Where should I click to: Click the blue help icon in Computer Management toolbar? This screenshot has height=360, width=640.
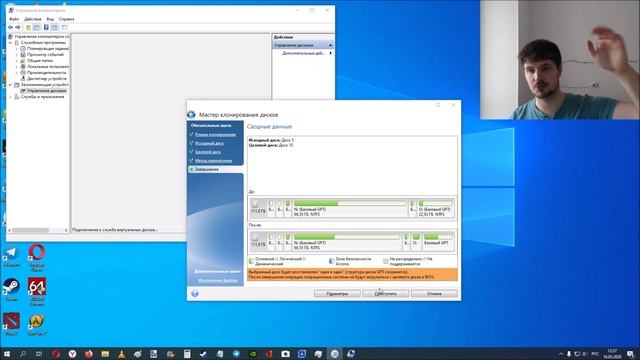46,27
